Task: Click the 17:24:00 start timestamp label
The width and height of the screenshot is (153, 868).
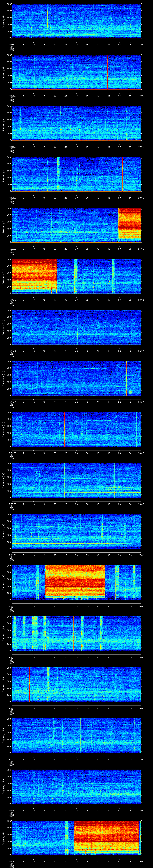Action: 12,453
